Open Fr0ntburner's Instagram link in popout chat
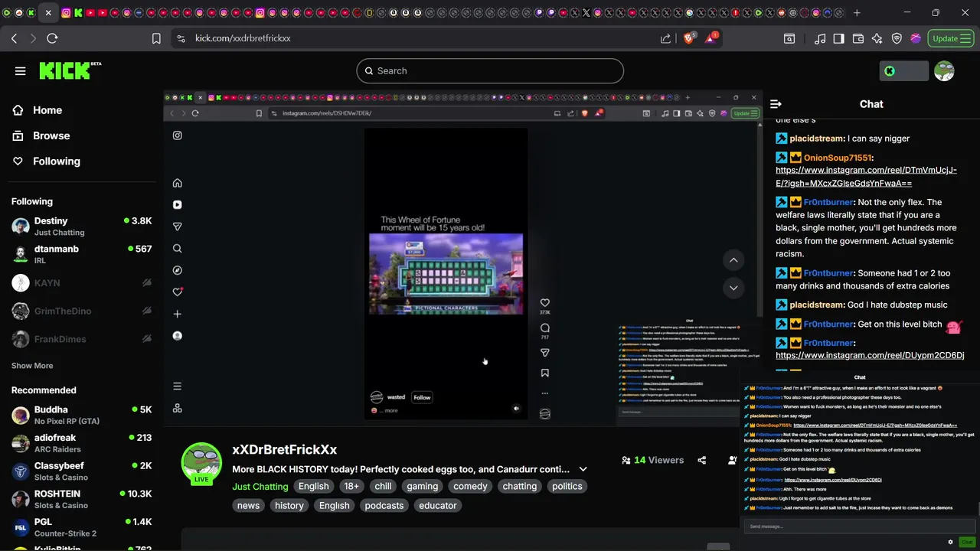The image size is (980, 551). tap(833, 480)
